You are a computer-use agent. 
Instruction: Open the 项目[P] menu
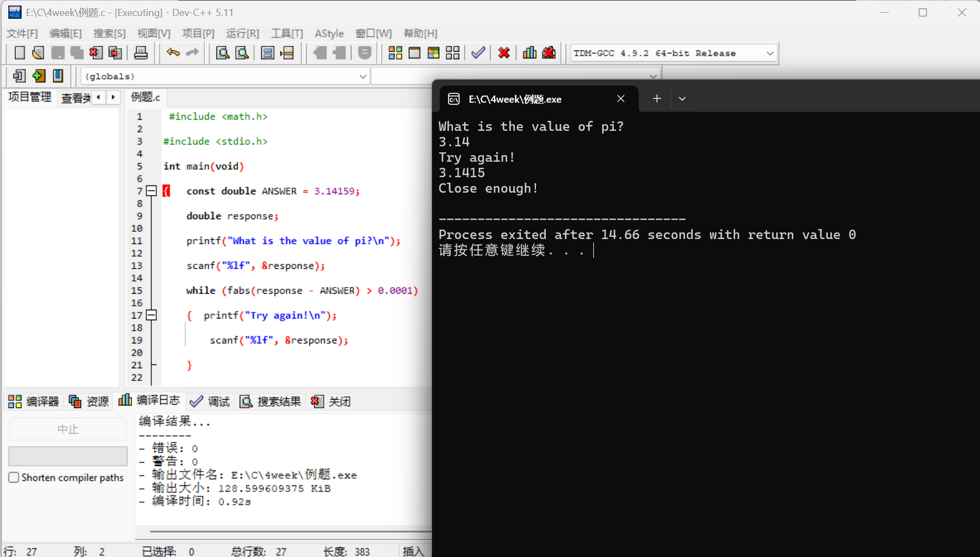198,33
